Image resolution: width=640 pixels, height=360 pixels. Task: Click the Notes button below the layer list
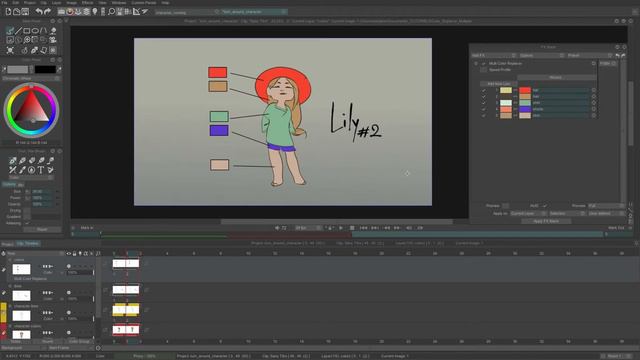point(16,341)
